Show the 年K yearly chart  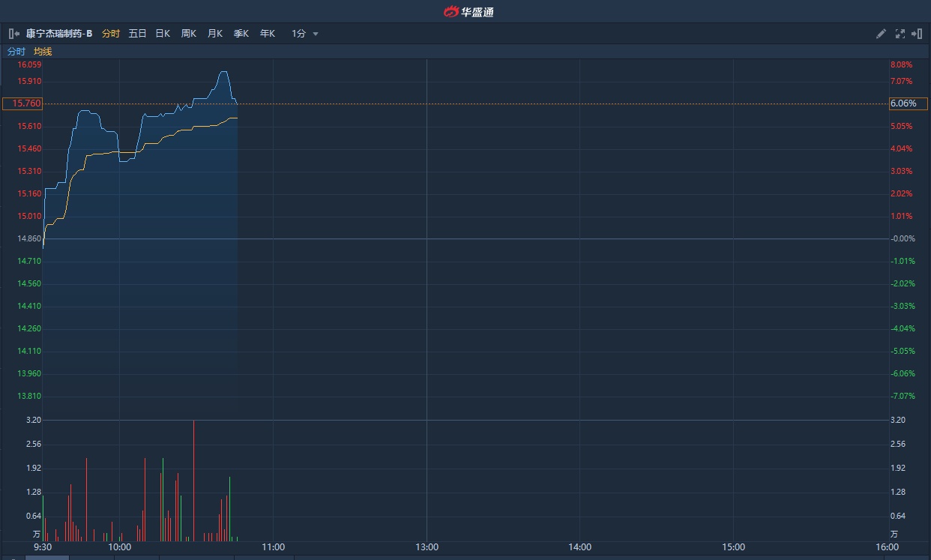[268, 34]
